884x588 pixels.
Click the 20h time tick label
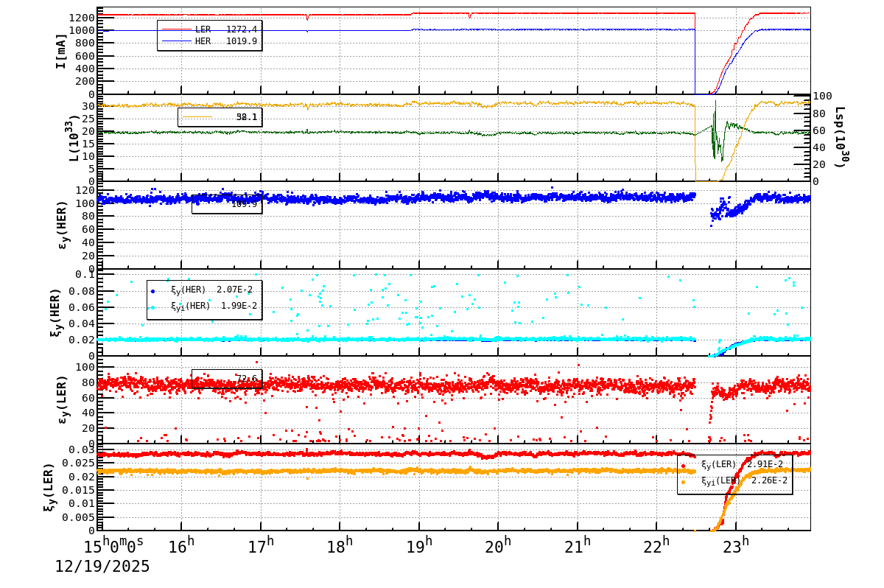(497, 546)
